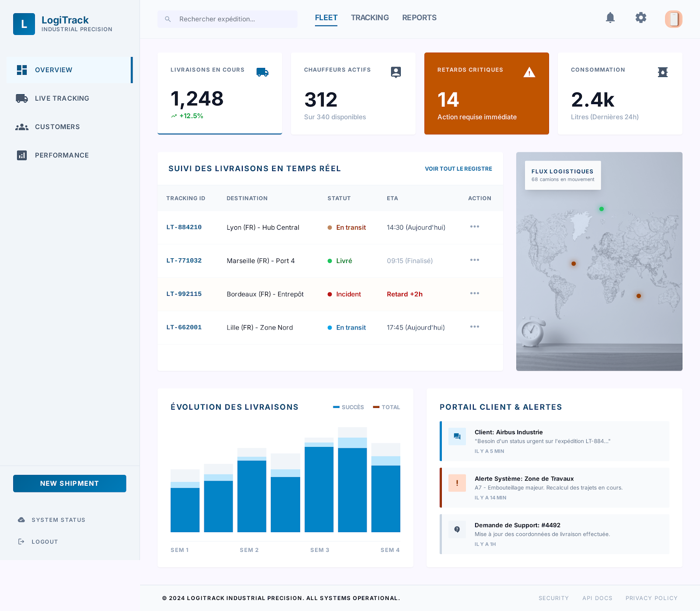
Task: Open Live Tracking in sidebar
Action: pos(62,98)
